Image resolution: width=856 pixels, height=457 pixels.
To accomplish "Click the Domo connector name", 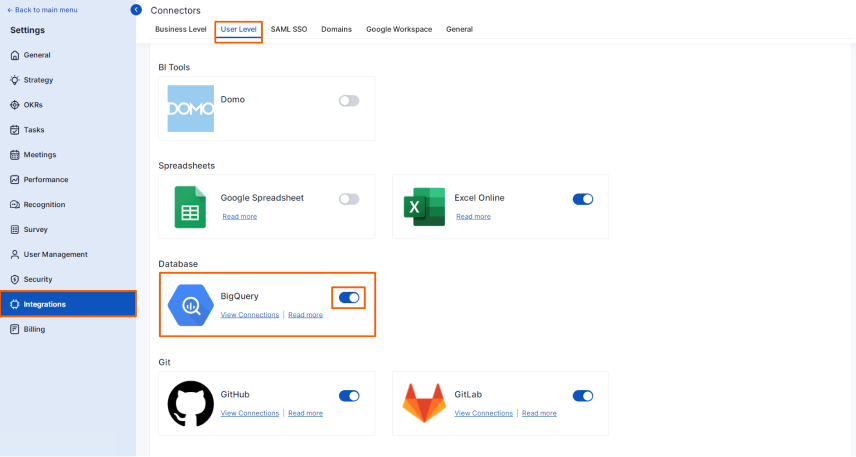I will click(233, 99).
